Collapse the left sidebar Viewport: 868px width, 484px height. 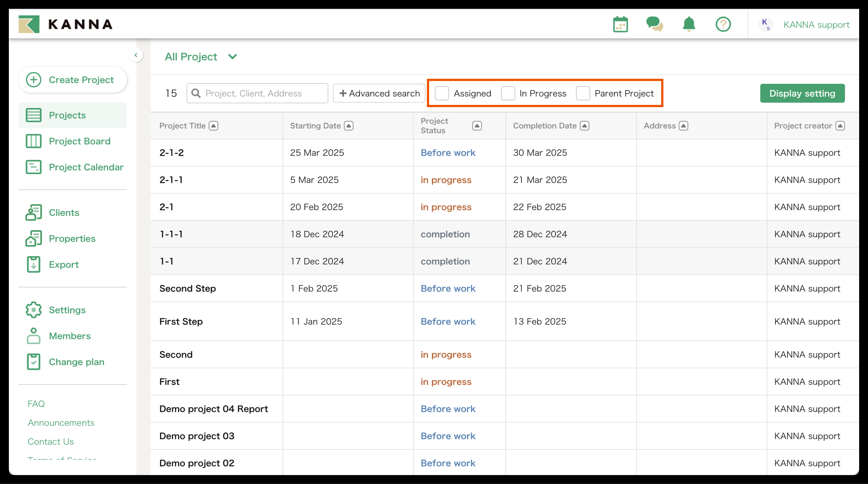pos(136,55)
